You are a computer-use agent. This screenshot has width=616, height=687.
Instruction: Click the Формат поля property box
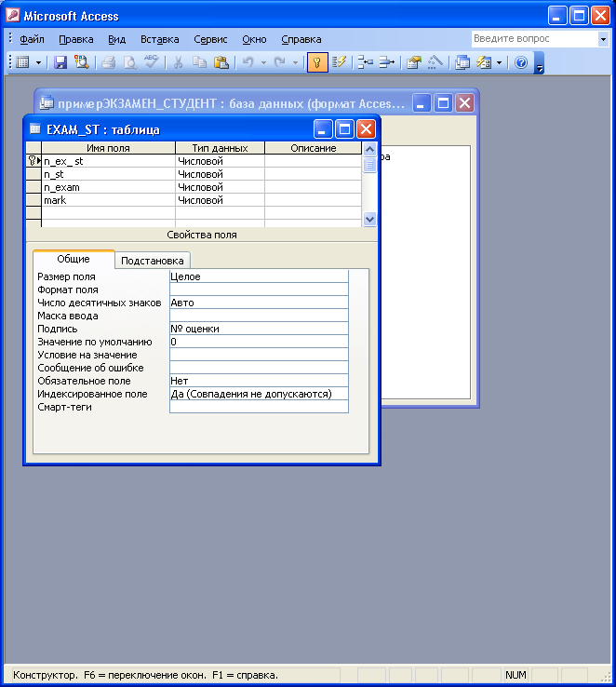click(x=259, y=290)
